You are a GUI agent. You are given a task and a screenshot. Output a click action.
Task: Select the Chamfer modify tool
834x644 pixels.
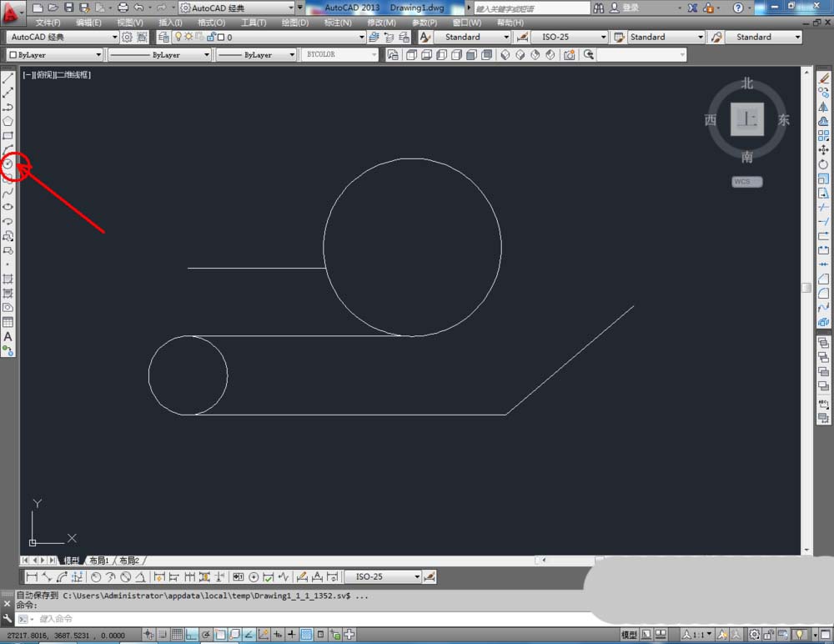pyautogui.click(x=823, y=279)
